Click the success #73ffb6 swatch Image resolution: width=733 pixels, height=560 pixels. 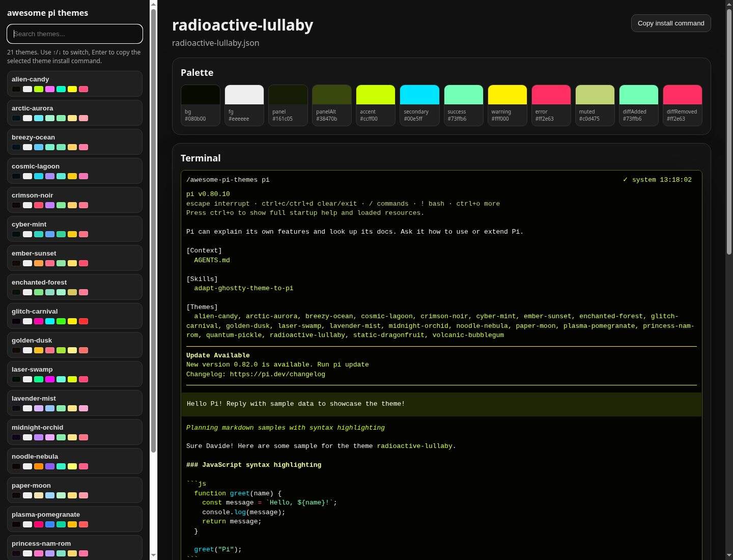[463, 105]
